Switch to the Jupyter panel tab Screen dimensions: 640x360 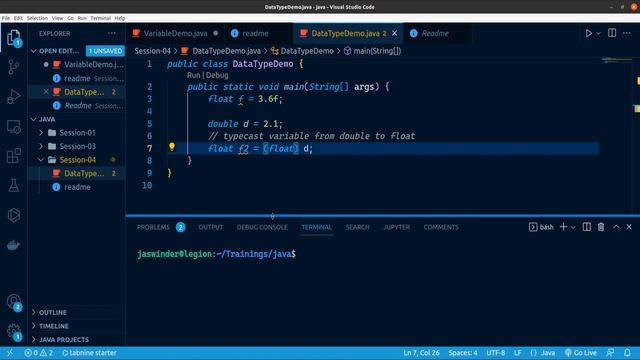pyautogui.click(x=396, y=227)
